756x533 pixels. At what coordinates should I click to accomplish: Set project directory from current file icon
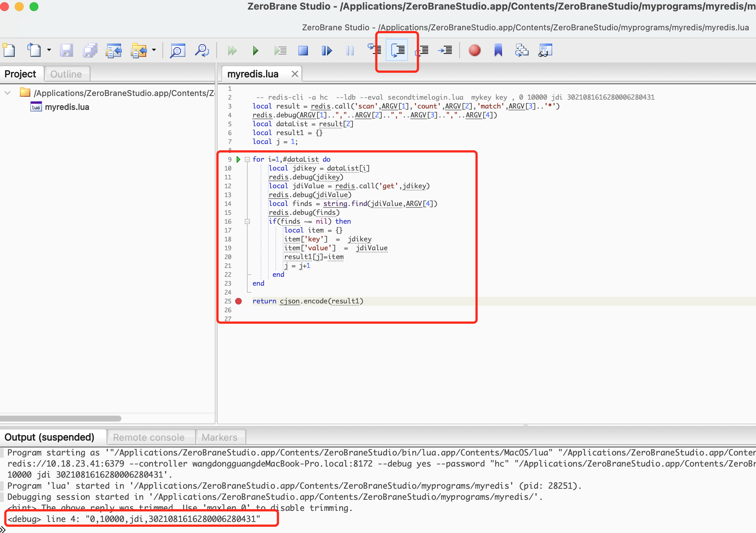click(114, 50)
